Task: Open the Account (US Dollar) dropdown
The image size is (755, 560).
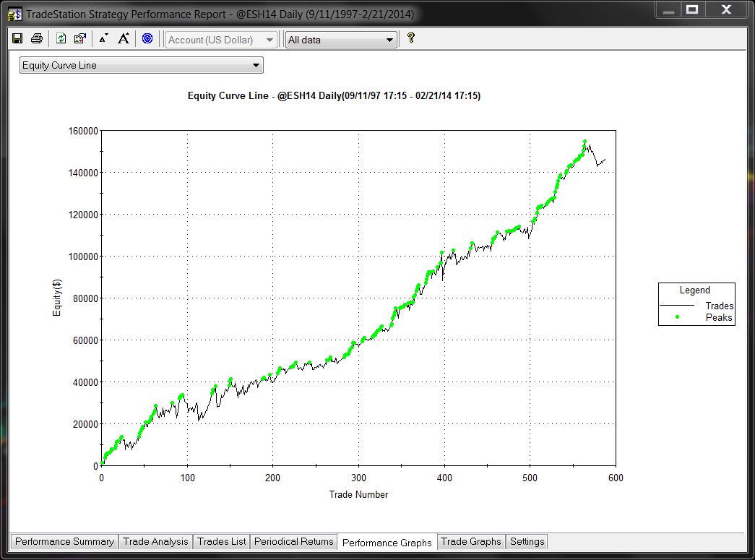Action: 221,40
